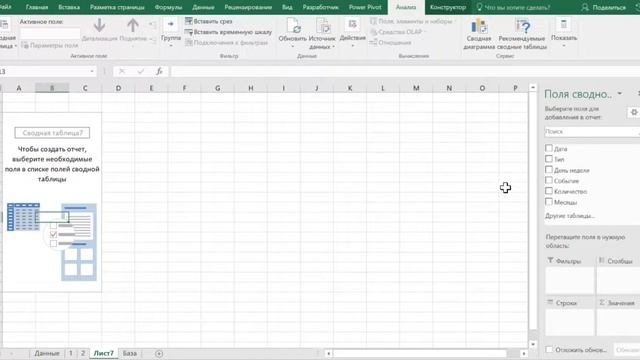
Task: Switch to the База sheet tab
Action: pyautogui.click(x=130, y=353)
